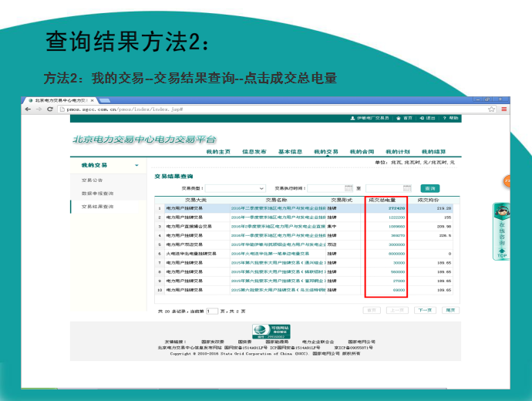Viewport: 532px width, 401px height.
Task: Click the 帮助 help icon
Action: point(444,118)
